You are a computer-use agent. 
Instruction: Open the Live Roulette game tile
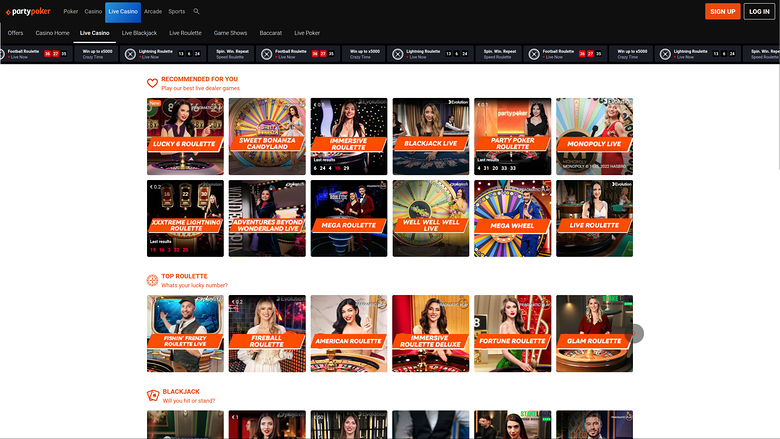coord(594,218)
